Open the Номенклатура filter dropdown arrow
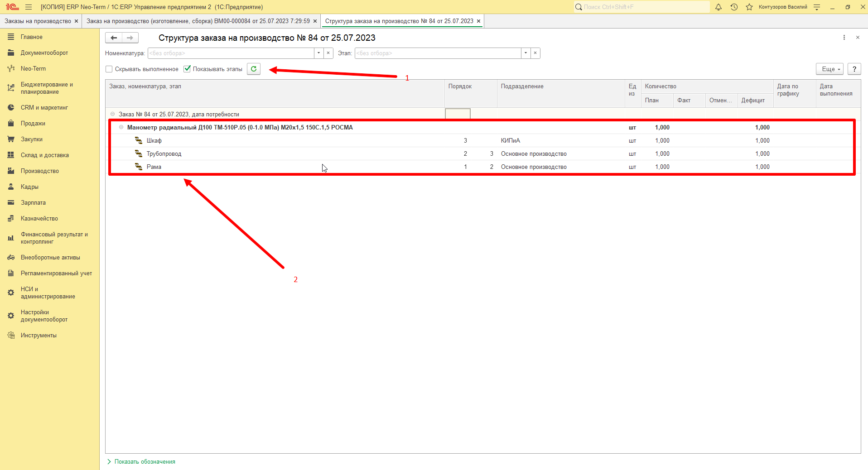 coord(319,53)
